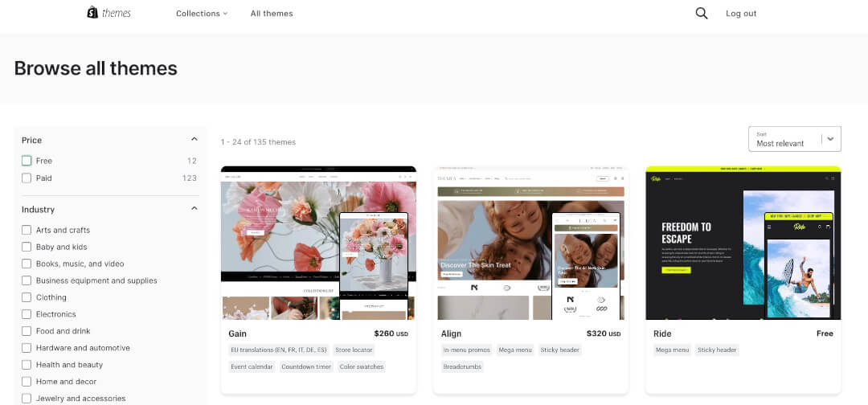This screenshot has width=868, height=405.
Task: Check Books, music, and video
Action: click(27, 264)
